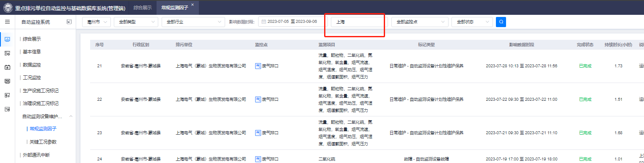Click company name in row 21
The width and height of the screenshot is (644, 163).
pos(211,66)
